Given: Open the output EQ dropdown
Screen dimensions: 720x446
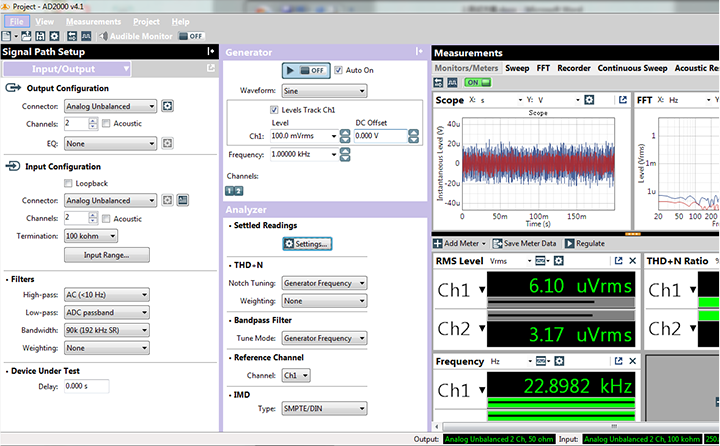Looking at the screenshot, I should point(110,144).
